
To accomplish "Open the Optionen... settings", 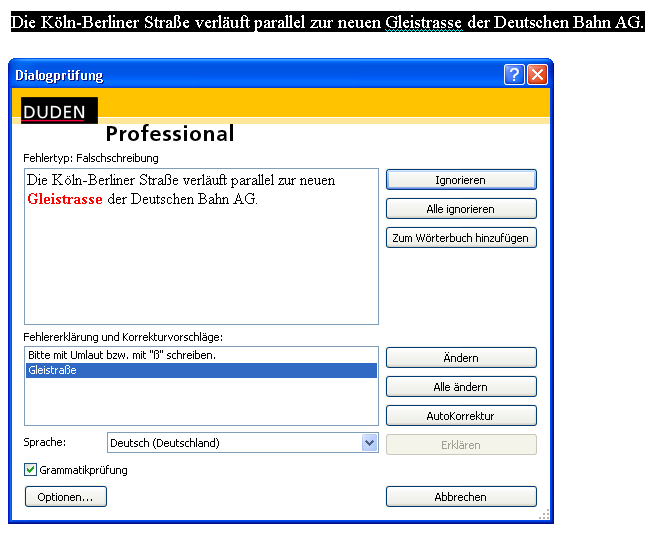I will pyautogui.click(x=65, y=497).
